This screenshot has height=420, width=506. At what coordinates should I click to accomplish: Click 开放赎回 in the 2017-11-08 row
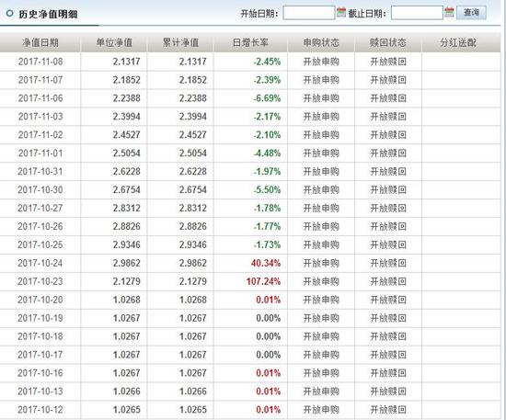388,62
